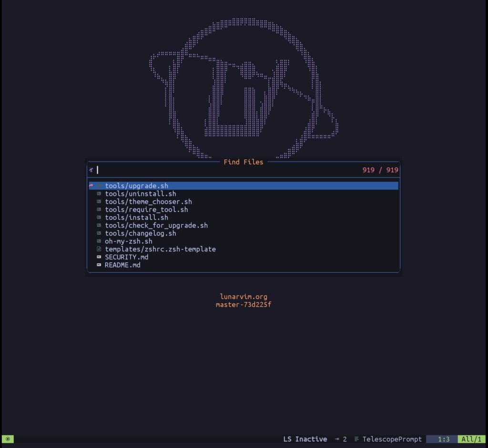The width and height of the screenshot is (488, 448).
Task: Open the lunarvim.org link
Action: (x=244, y=296)
